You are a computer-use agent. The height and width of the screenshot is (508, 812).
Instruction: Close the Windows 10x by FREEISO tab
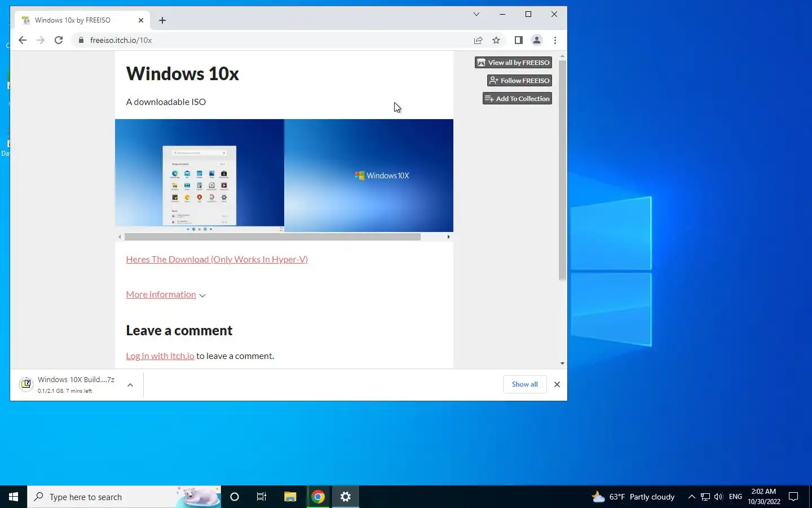pyautogui.click(x=141, y=20)
